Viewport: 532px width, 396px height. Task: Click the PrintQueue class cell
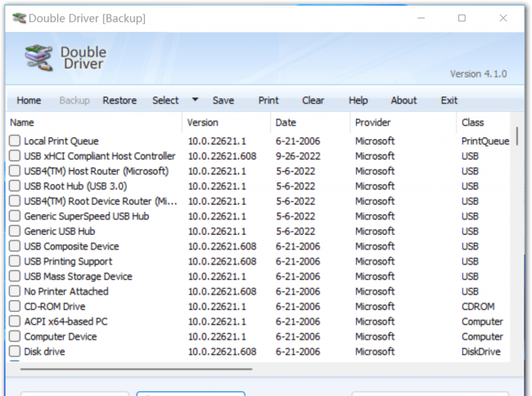[x=485, y=142]
